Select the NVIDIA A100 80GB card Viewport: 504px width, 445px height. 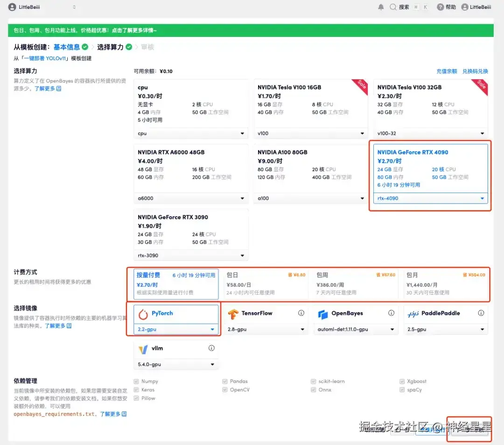311,174
